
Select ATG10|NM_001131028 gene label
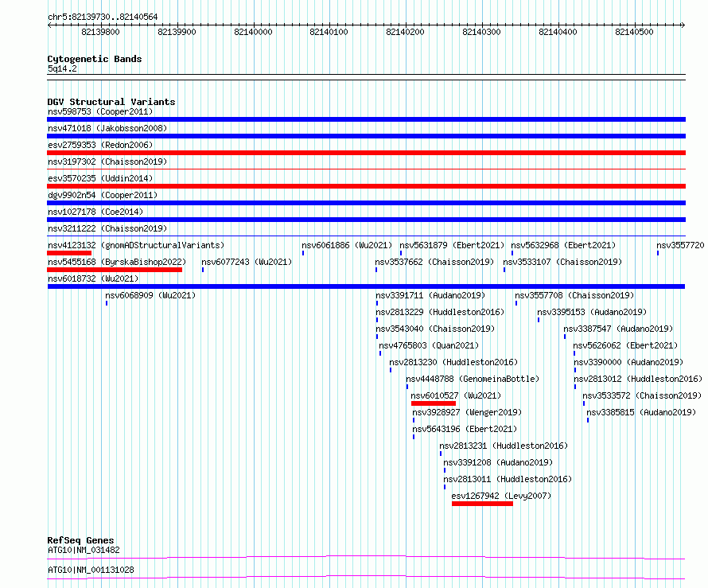[91, 570]
